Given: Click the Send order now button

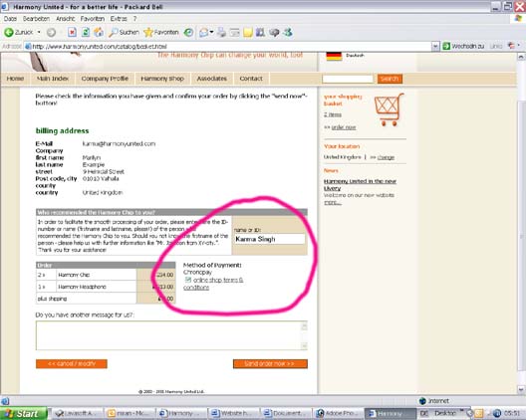Looking at the screenshot, I should [270, 363].
